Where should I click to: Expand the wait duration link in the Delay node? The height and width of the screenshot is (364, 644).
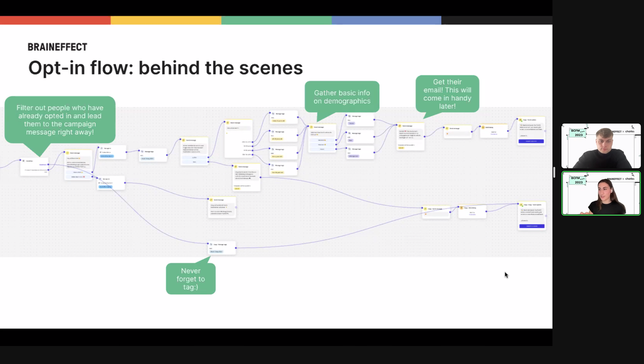click(x=494, y=134)
